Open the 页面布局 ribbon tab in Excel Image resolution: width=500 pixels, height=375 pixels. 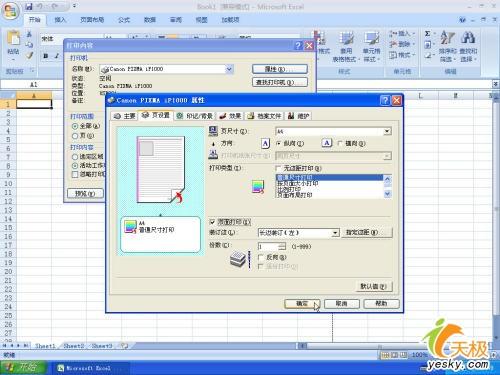point(92,20)
